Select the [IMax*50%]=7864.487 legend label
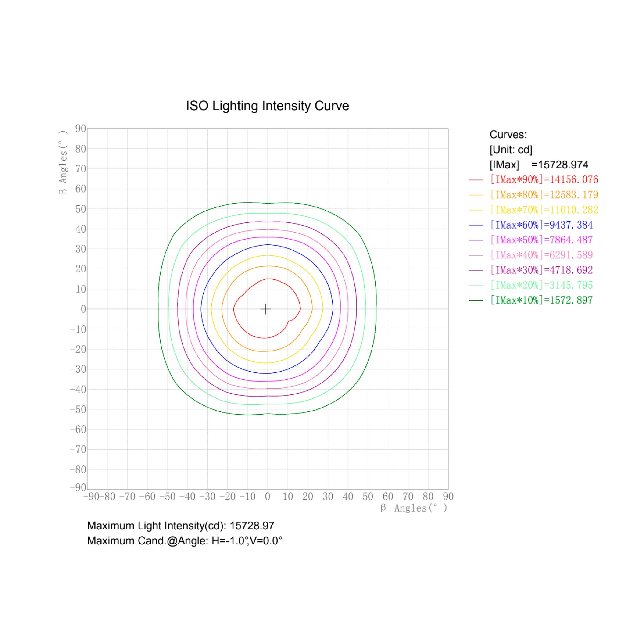This screenshot has width=644, height=644. 541,240
